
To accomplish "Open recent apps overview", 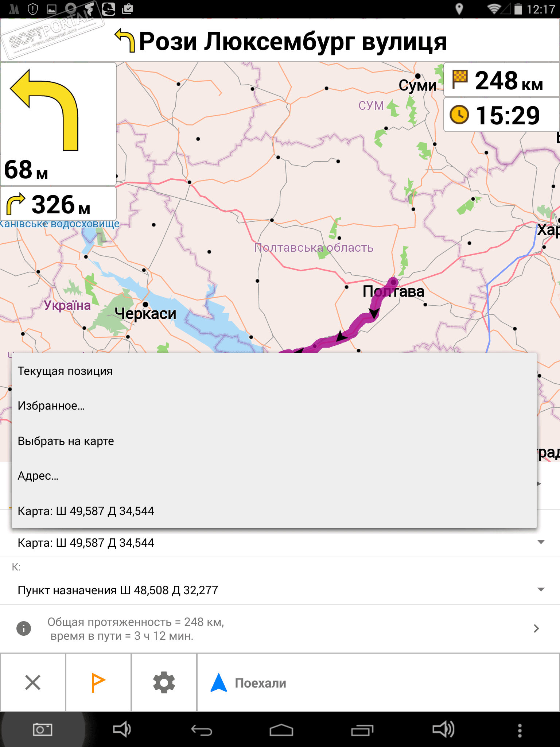I will tap(362, 730).
